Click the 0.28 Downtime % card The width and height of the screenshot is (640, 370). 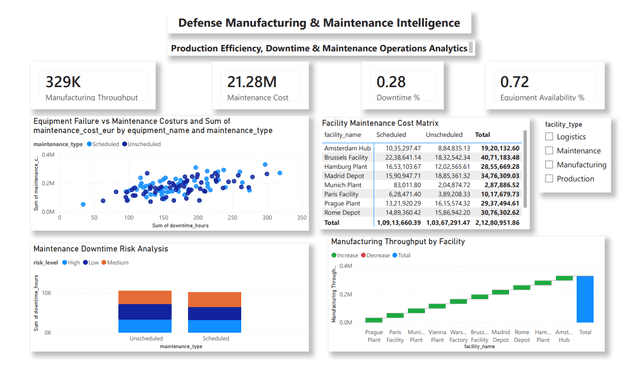(402, 85)
